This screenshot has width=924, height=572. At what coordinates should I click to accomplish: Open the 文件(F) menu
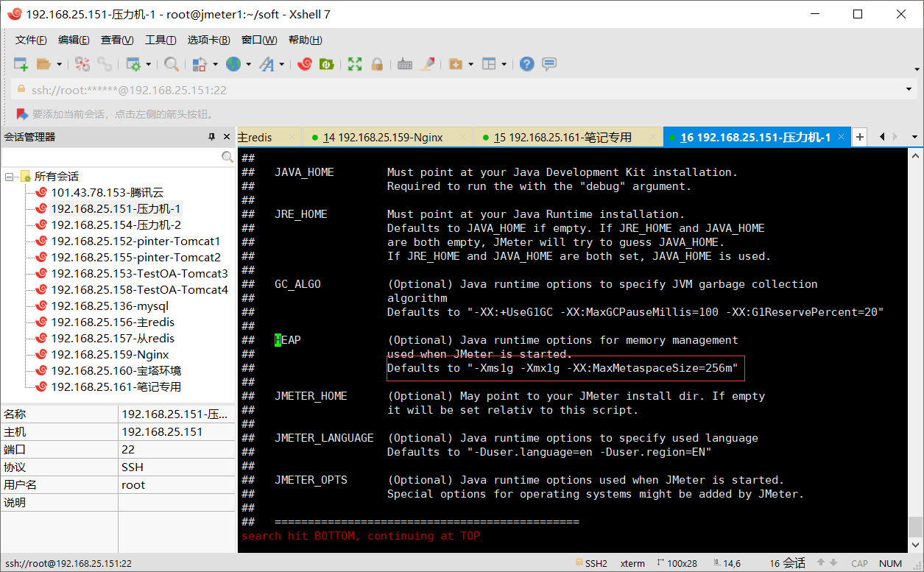point(31,40)
